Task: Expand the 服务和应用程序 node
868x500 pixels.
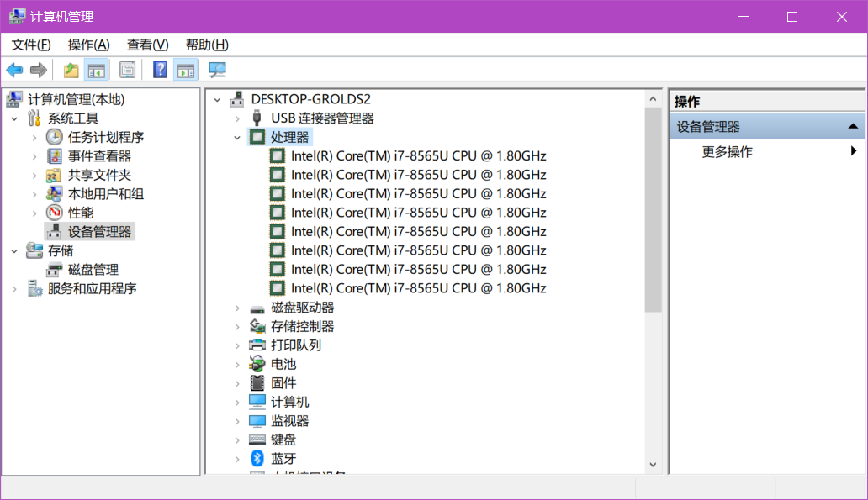Action: pyautogui.click(x=14, y=289)
